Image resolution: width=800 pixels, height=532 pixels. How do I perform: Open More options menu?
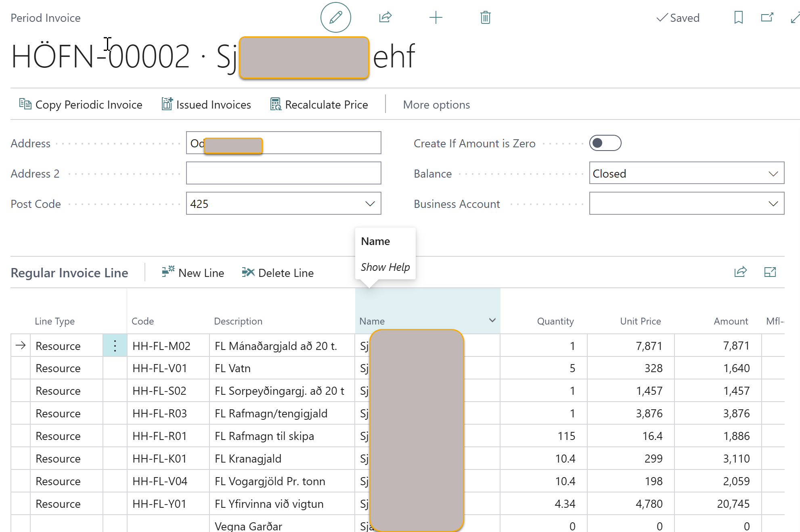point(436,105)
